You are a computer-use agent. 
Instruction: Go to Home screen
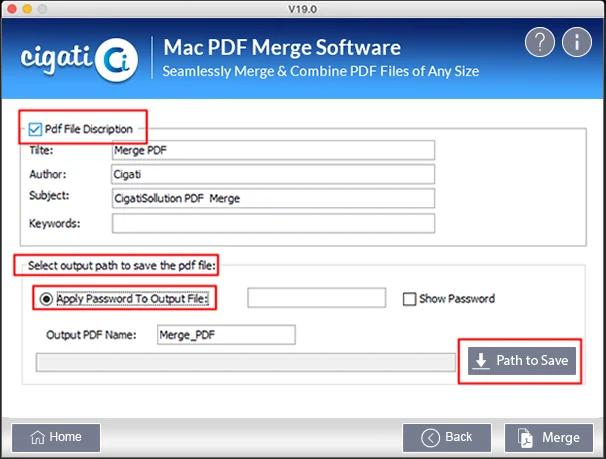click(56, 438)
